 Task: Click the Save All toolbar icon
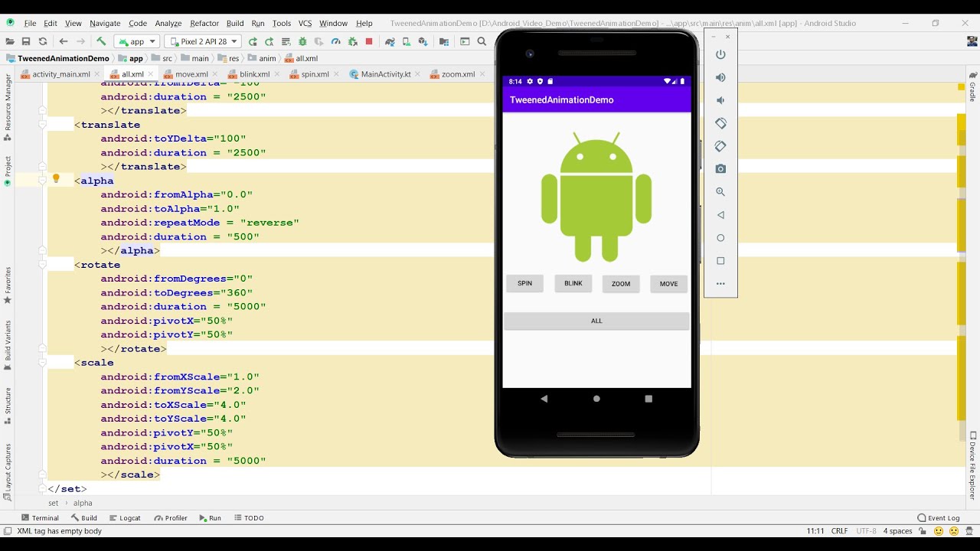click(x=26, y=41)
